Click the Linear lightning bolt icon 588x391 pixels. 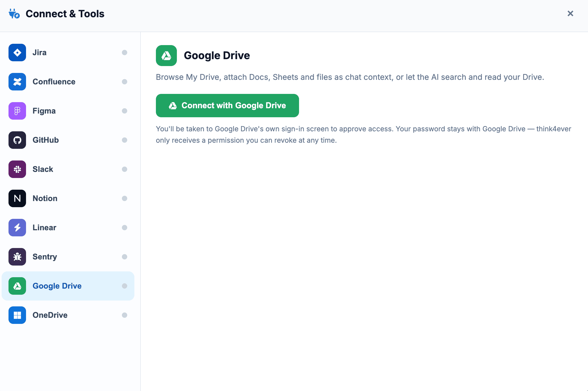17,228
